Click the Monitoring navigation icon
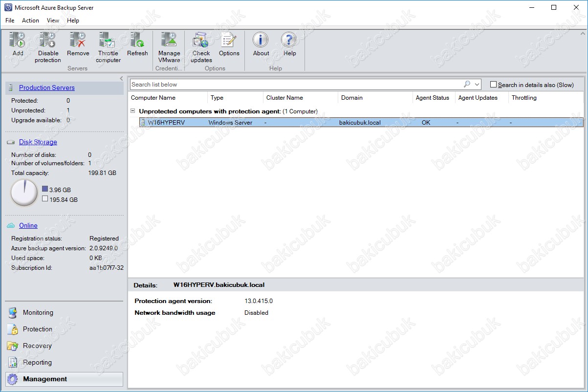This screenshot has height=392, width=588. 13,313
